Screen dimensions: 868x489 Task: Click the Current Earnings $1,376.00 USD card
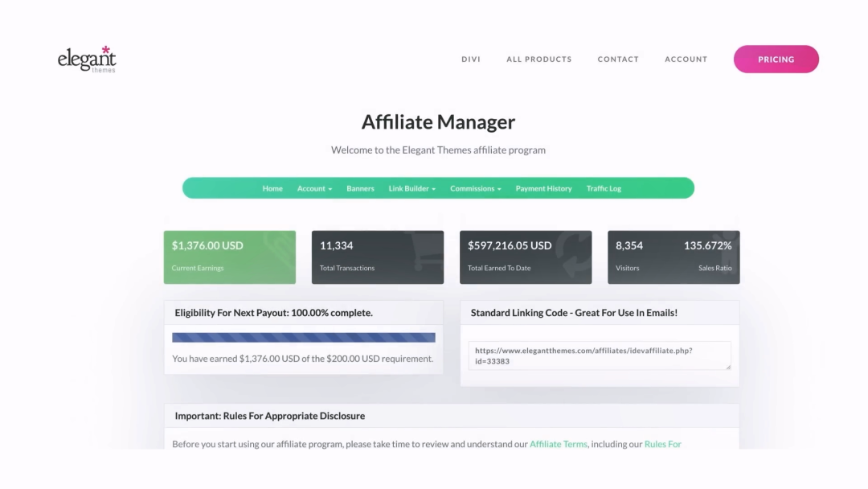(230, 257)
